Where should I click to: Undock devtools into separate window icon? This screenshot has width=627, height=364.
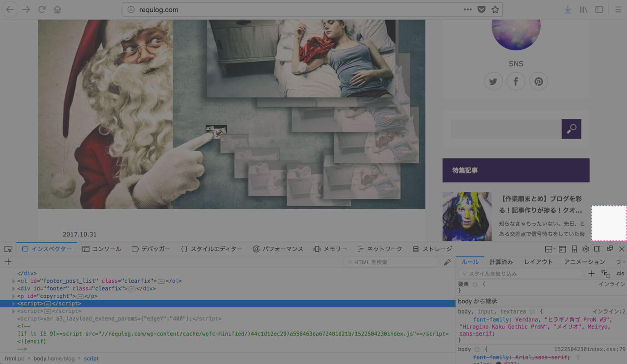tap(610, 249)
